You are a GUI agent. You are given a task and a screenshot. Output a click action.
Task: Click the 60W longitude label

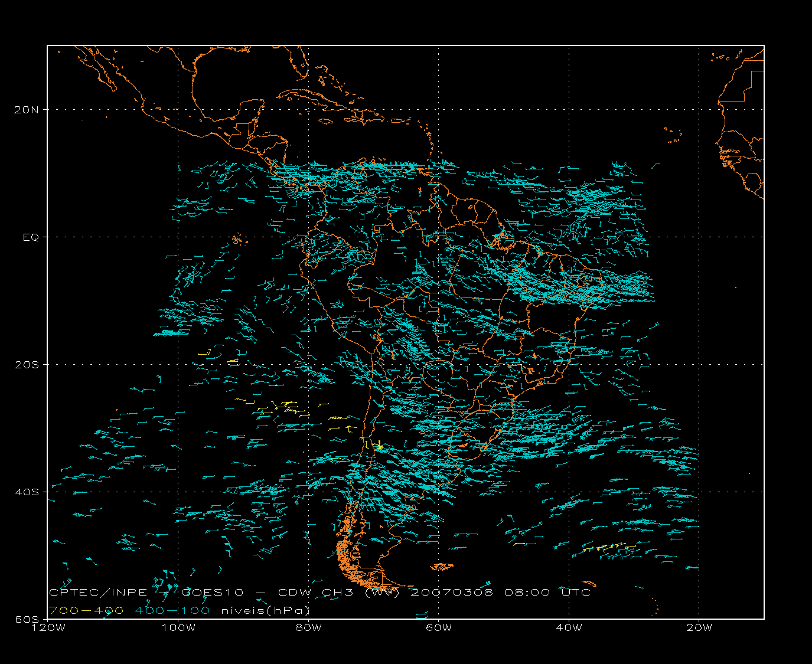[439, 628]
